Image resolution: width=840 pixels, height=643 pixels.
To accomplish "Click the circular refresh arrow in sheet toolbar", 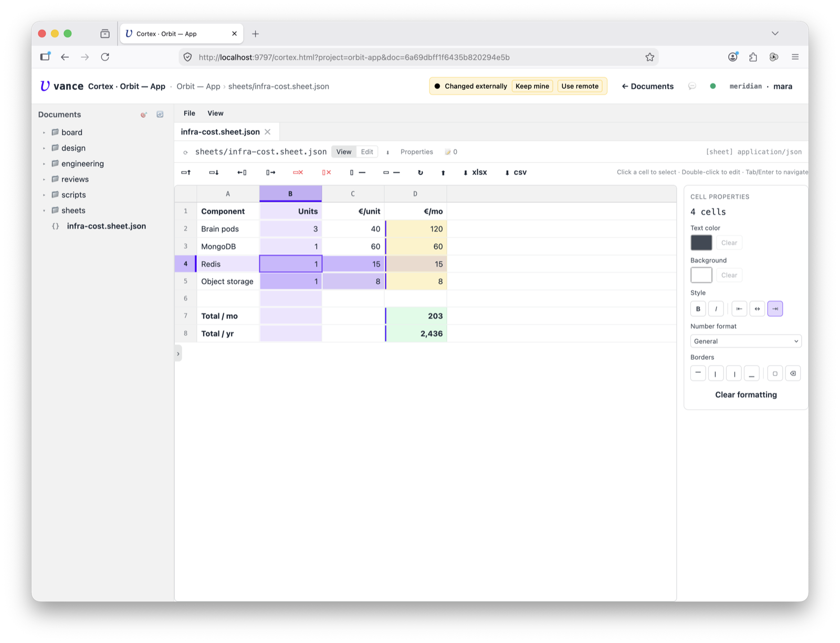I will click(421, 172).
